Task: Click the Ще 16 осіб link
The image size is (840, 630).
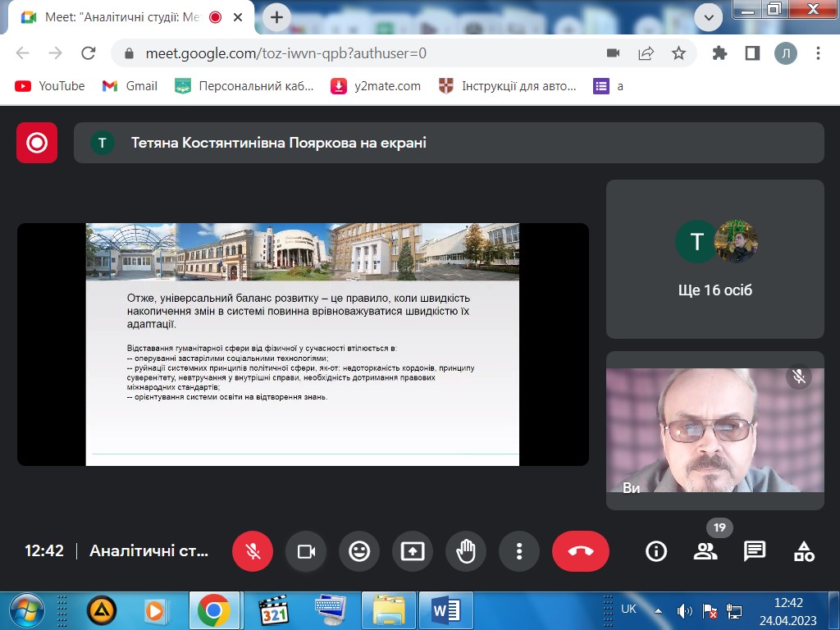Action: 714,290
